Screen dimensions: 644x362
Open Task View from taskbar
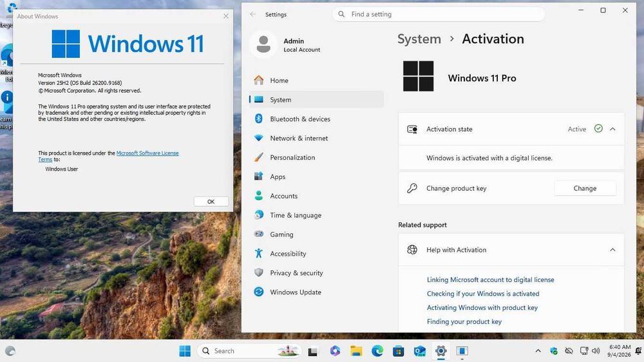click(x=313, y=351)
